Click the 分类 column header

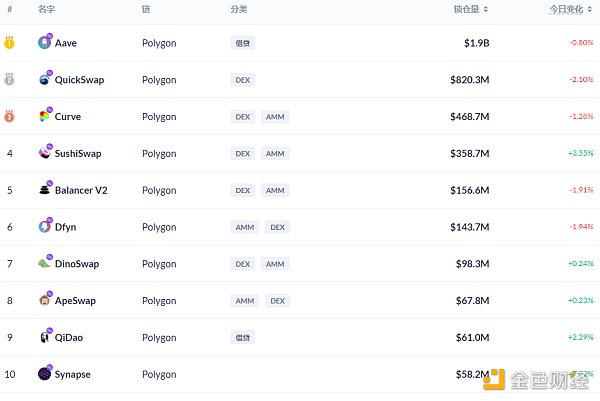239,9
